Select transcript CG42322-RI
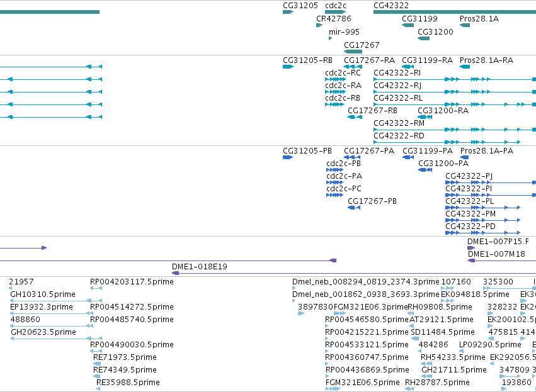The image size is (536, 392). [x=455, y=79]
